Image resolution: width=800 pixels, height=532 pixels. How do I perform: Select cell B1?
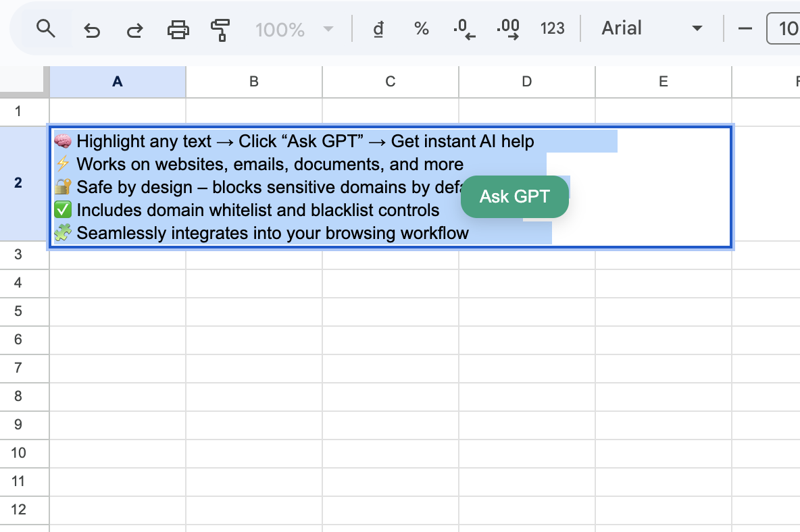[254, 111]
